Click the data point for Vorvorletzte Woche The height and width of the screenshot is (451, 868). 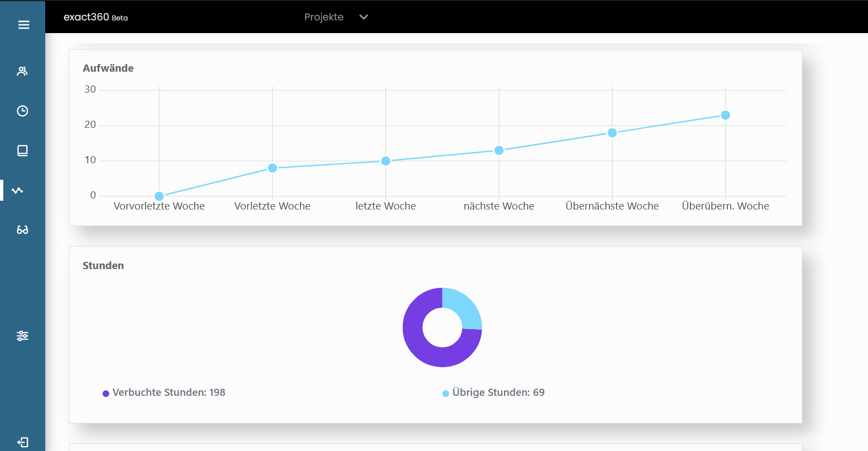click(159, 196)
